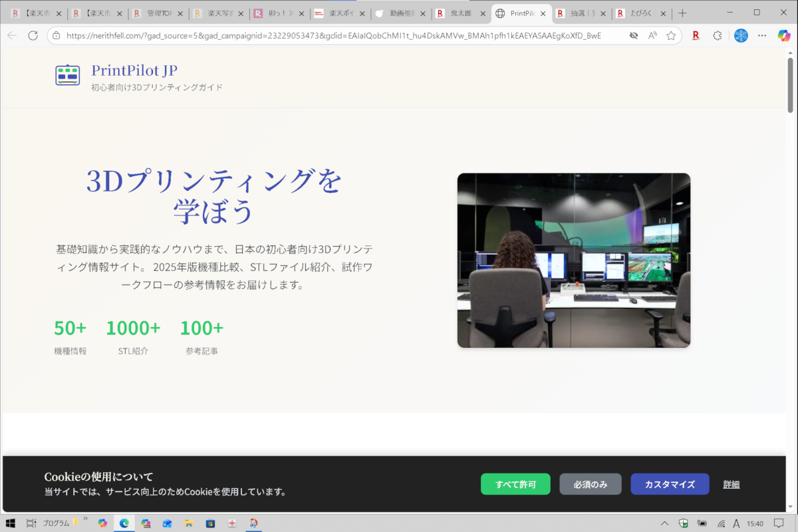Choose 必須のみ cookies button
Image resolution: width=798 pixels, height=532 pixels.
click(x=590, y=484)
